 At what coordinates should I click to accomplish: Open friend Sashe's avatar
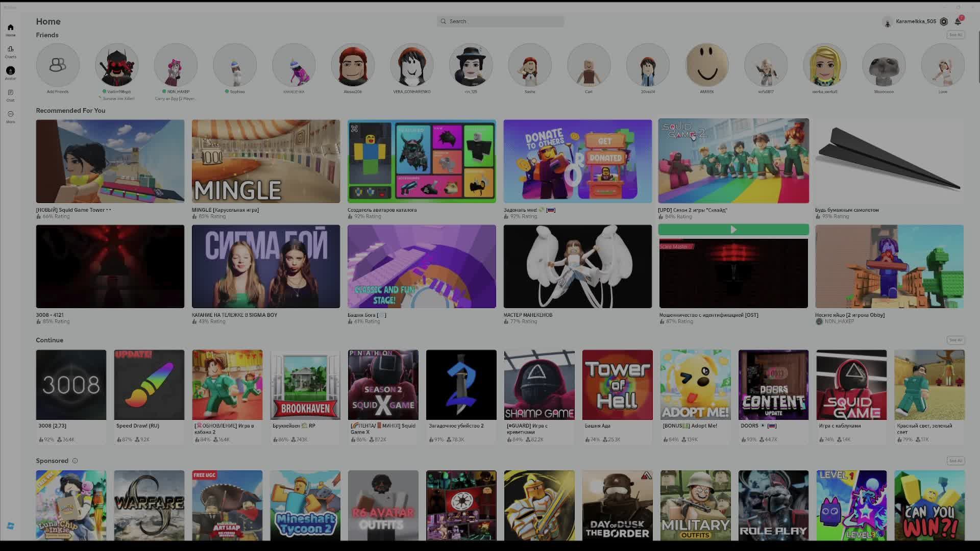pyautogui.click(x=530, y=65)
